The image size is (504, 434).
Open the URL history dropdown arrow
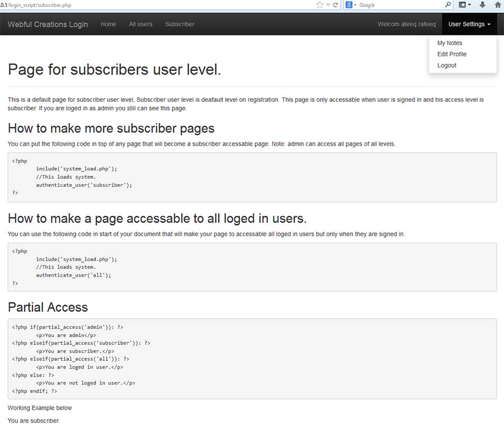328,5
